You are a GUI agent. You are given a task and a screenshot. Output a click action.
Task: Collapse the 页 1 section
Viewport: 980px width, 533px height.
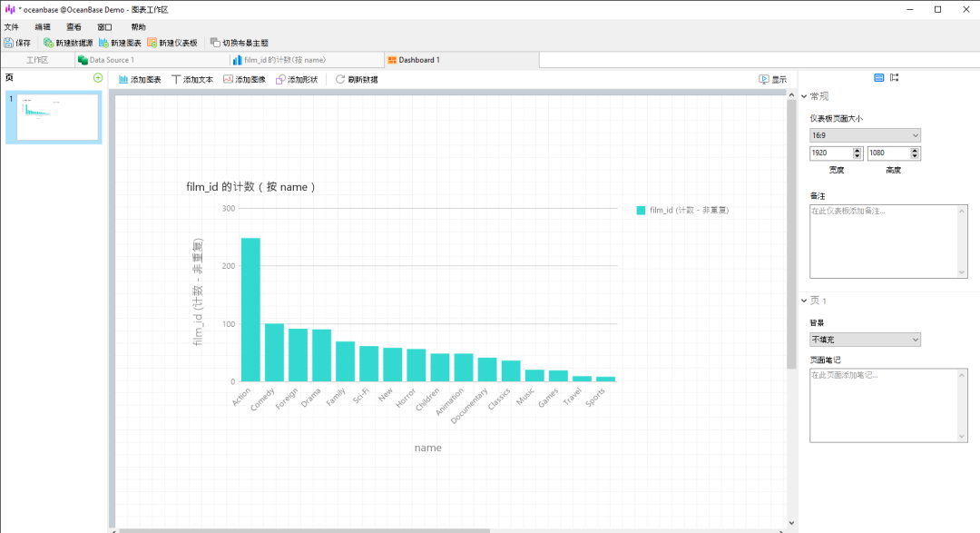point(804,301)
